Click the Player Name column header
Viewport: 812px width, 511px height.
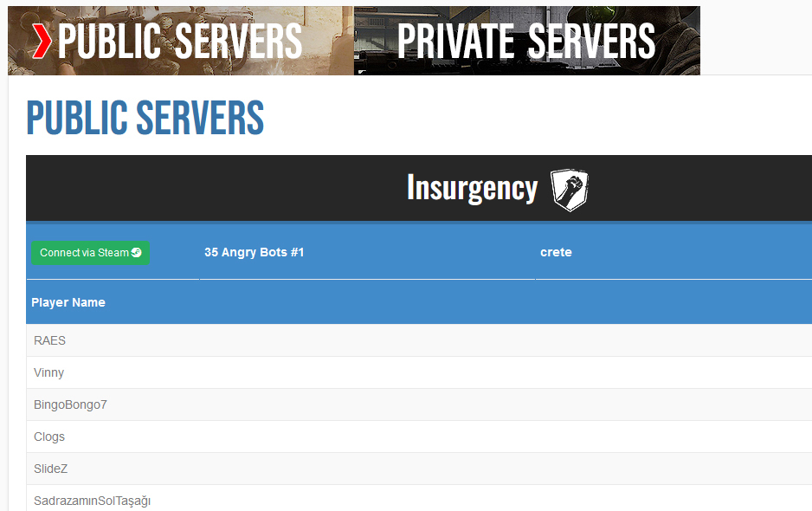(x=68, y=302)
